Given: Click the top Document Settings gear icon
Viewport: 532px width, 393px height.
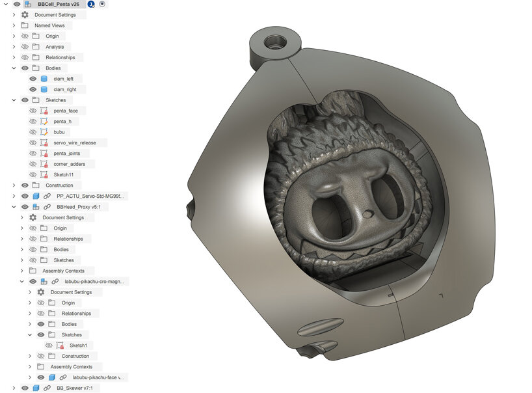Looking at the screenshot, I should tap(25, 14).
